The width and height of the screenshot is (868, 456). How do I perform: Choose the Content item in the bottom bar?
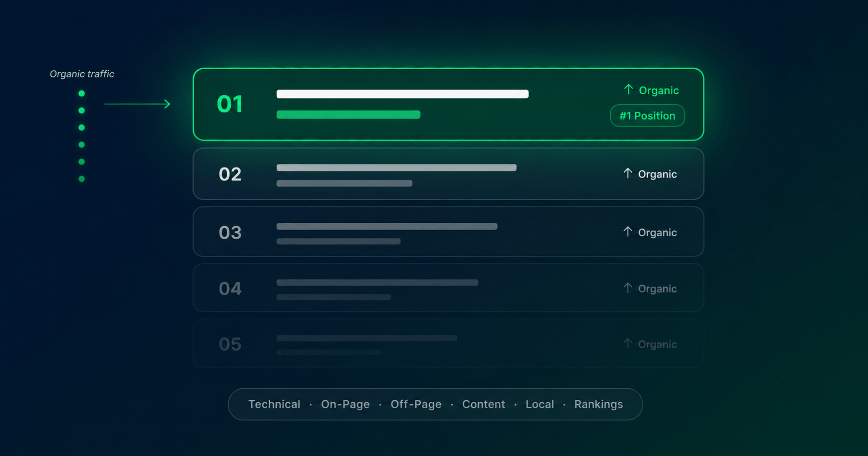(483, 404)
